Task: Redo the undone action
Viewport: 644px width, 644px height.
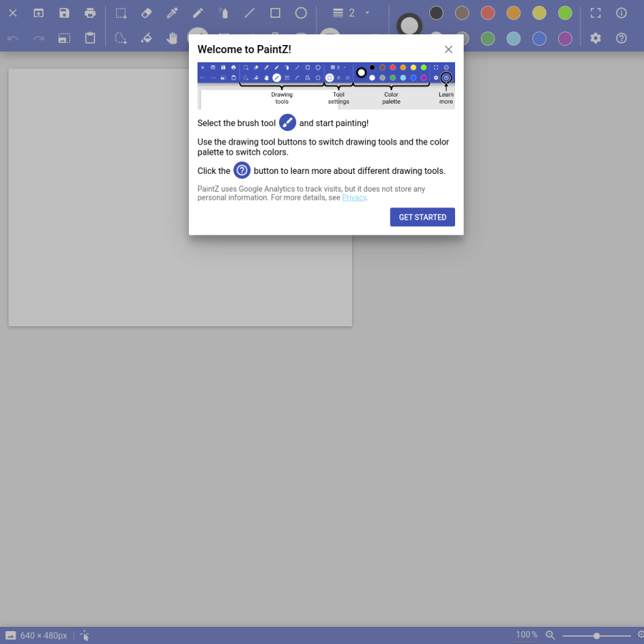Action: pos(39,39)
